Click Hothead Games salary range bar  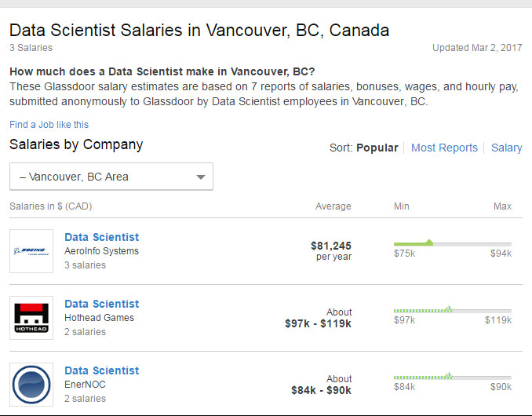(452, 310)
